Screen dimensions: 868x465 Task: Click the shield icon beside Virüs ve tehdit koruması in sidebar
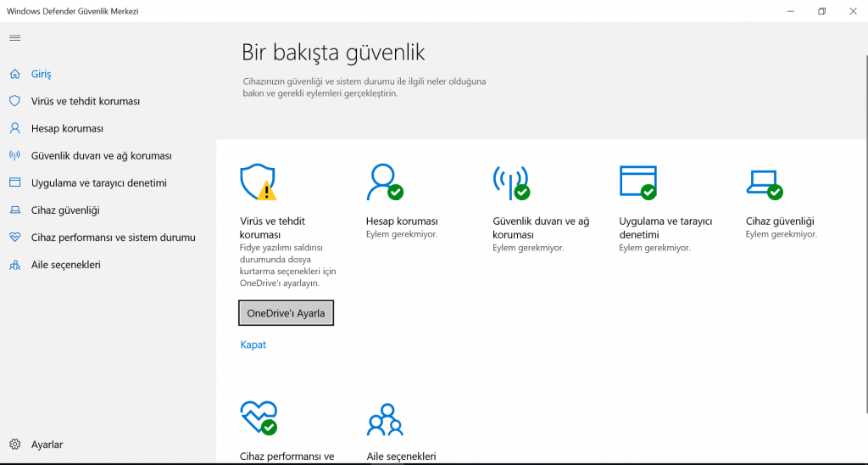pos(15,101)
